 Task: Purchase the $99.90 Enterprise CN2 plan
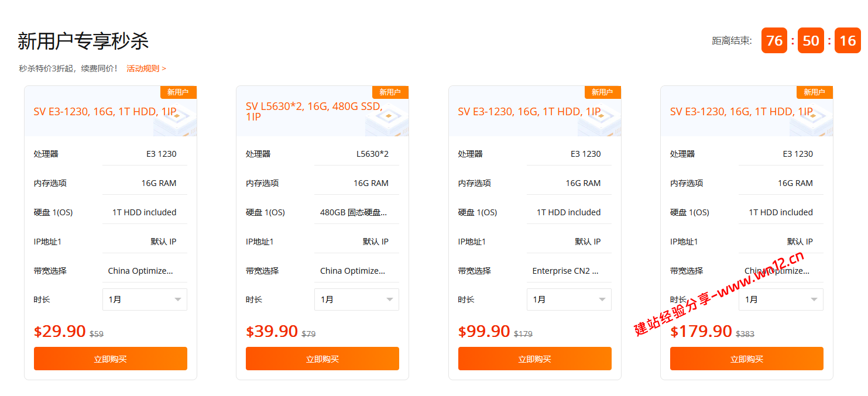point(534,359)
